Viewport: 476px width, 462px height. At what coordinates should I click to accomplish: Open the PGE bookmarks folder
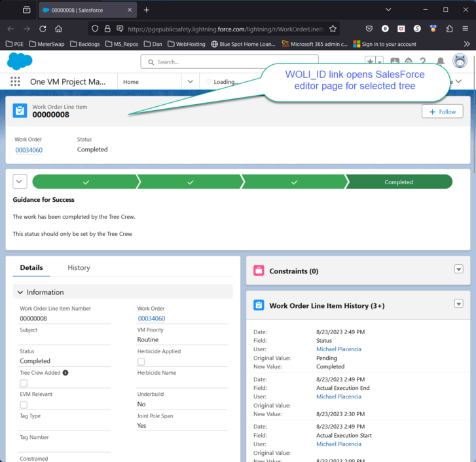click(x=14, y=44)
